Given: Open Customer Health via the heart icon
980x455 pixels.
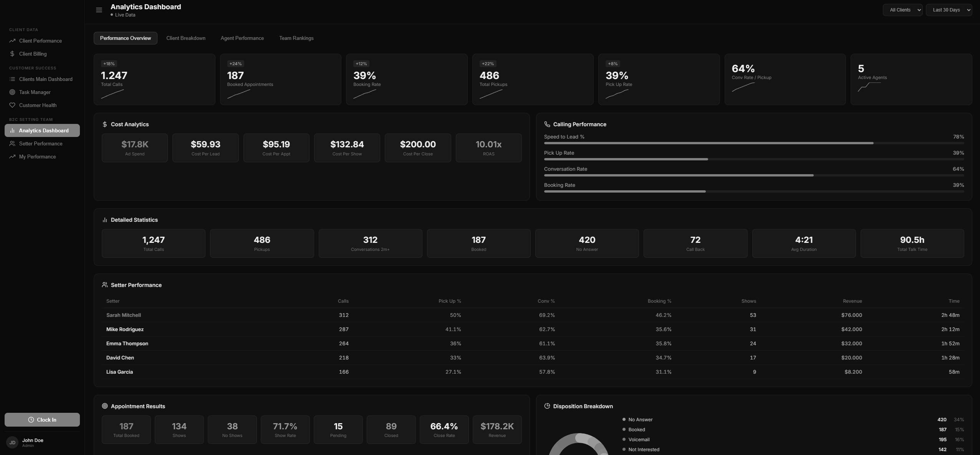Looking at the screenshot, I should pyautogui.click(x=13, y=105).
